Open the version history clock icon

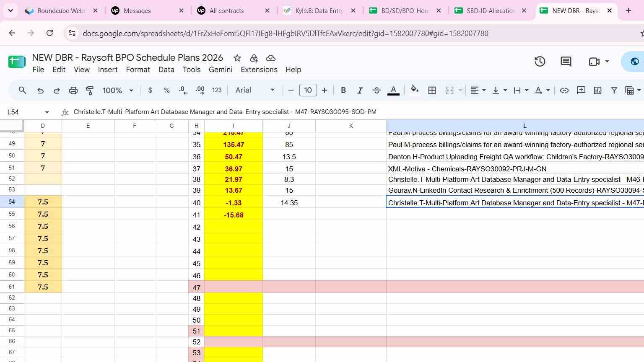(x=540, y=62)
